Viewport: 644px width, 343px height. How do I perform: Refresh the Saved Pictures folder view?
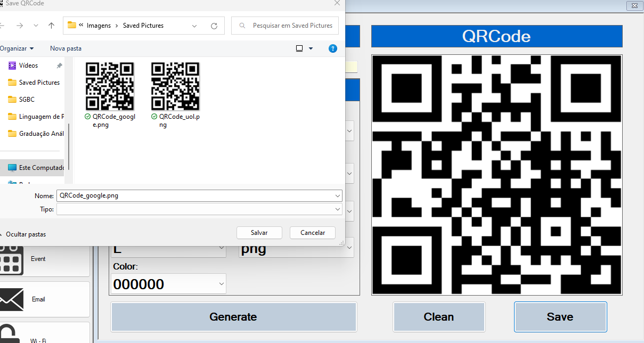[x=214, y=25]
